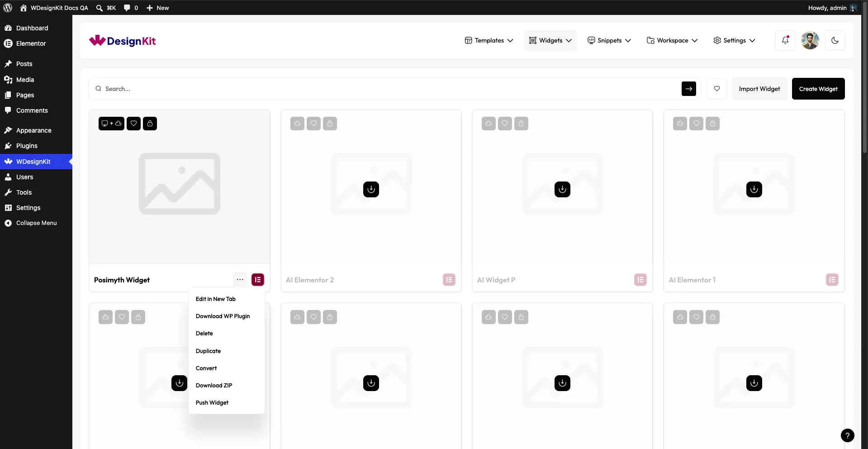Toggle dark mode with the moon button
The width and height of the screenshot is (868, 449).
pyautogui.click(x=835, y=40)
